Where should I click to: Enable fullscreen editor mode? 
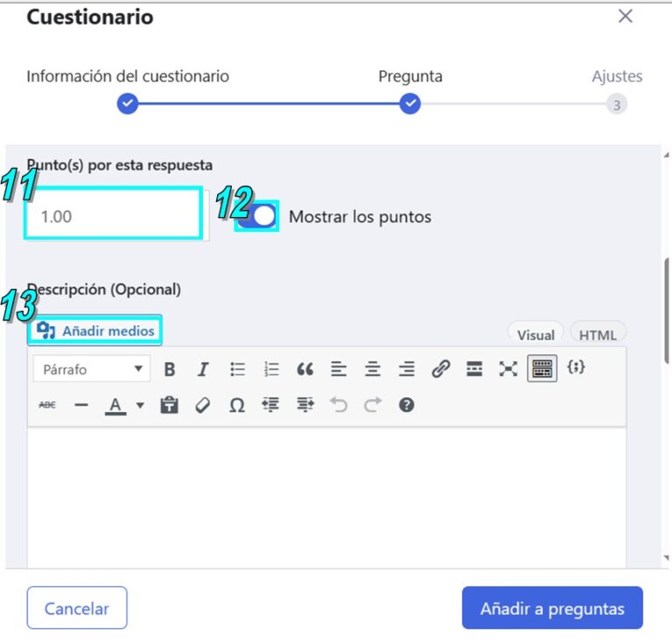point(508,368)
